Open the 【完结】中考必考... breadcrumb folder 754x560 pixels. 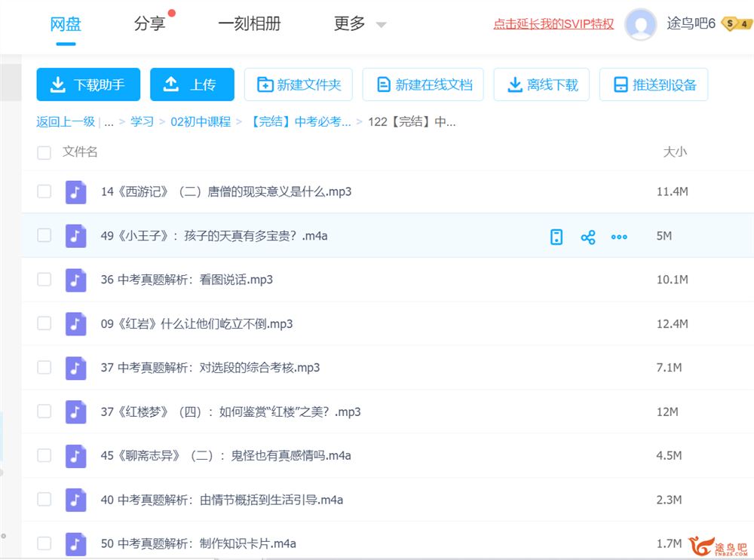click(x=301, y=122)
